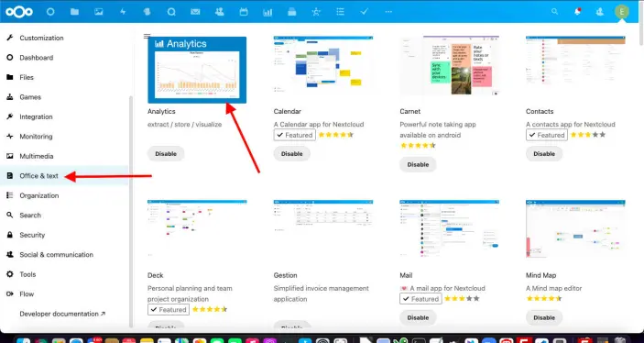Click the Featured badge under Calendar
The height and width of the screenshot is (343, 644).
[x=294, y=135]
